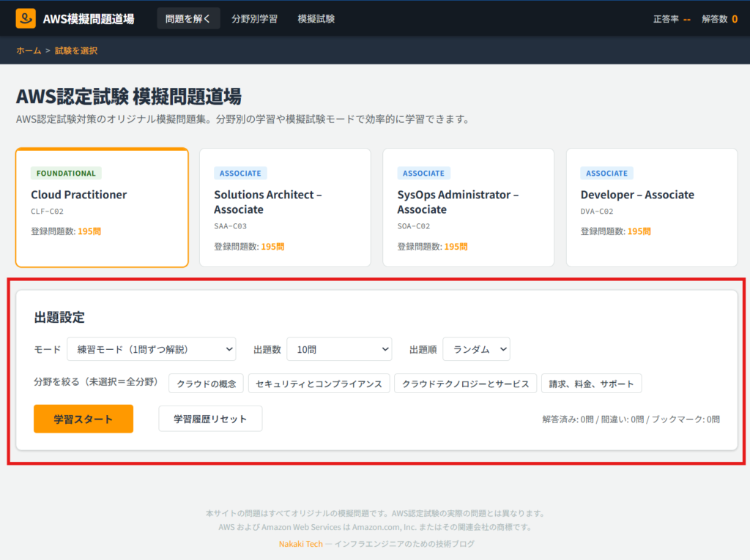Switch to the 分野別学習 tab
The height and width of the screenshot is (560, 750).
pos(254,18)
